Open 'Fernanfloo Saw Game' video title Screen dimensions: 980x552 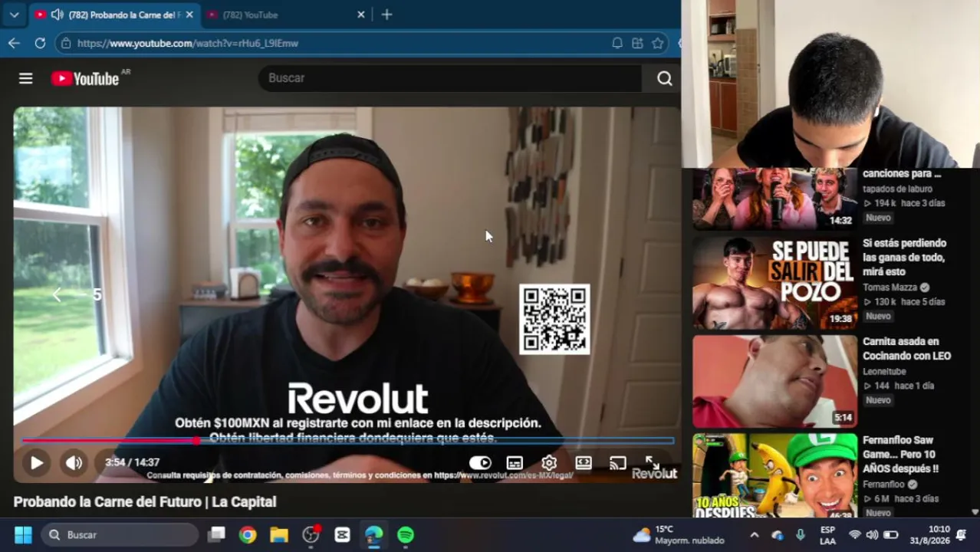coord(901,455)
